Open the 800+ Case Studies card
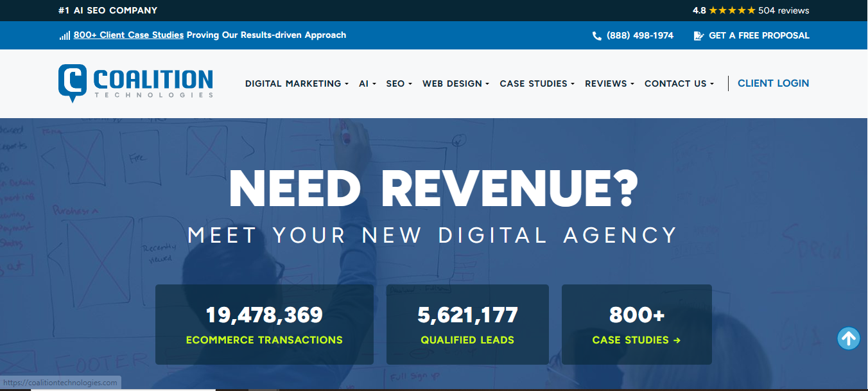868x391 pixels. pyautogui.click(x=637, y=325)
